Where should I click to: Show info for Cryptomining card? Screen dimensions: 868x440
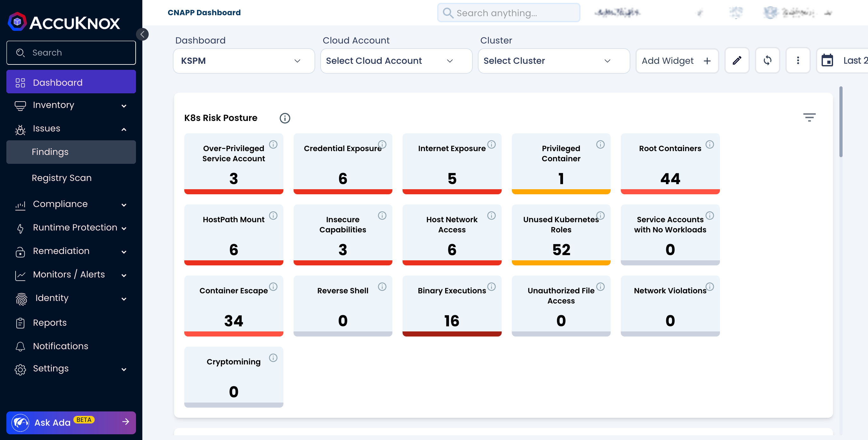tap(273, 357)
